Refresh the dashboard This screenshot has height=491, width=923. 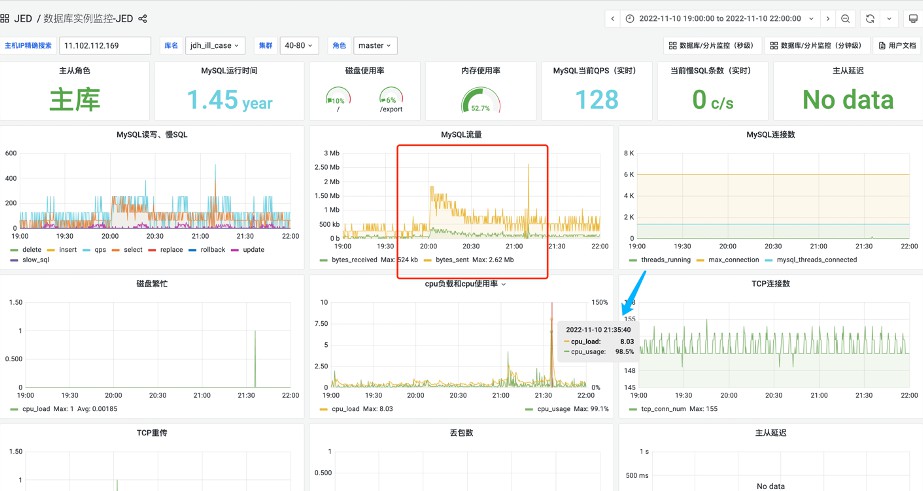pyautogui.click(x=870, y=19)
